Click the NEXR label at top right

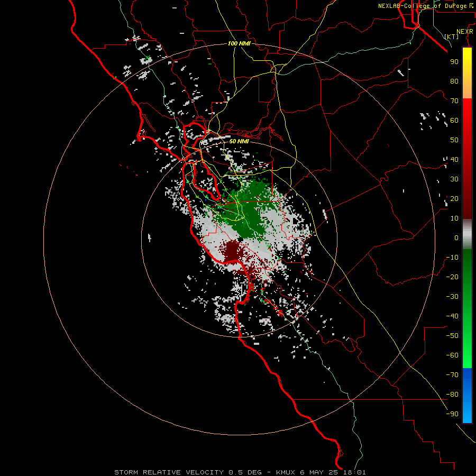(x=465, y=32)
